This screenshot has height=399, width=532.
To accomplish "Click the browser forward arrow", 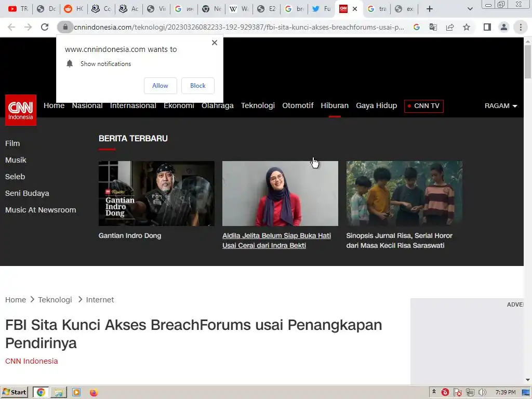I will [28, 27].
